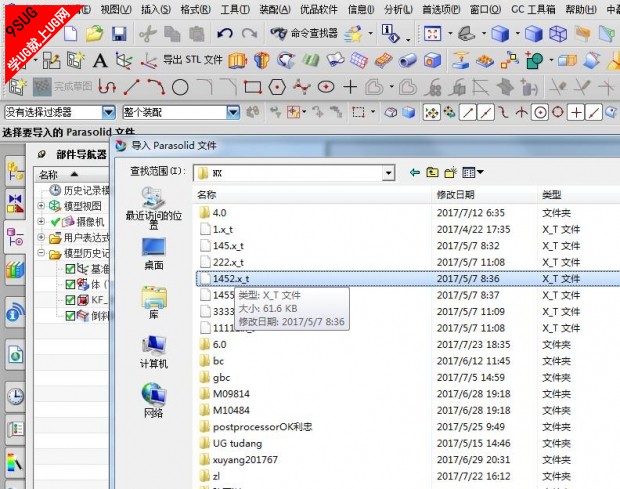The width and height of the screenshot is (620, 489).
Task: Go up one folder level icon
Action: 432,172
